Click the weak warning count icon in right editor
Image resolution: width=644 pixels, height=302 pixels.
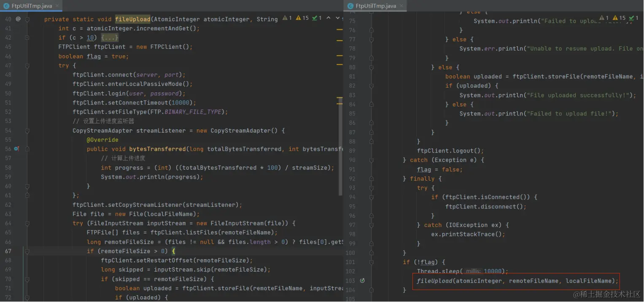coord(604,18)
